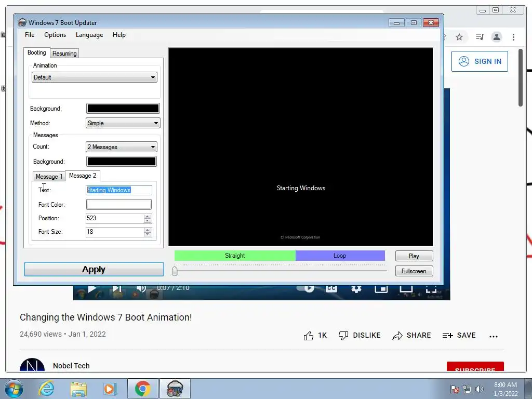Click the Play button in Boot Updater
This screenshot has height=399, width=532.
(x=414, y=256)
